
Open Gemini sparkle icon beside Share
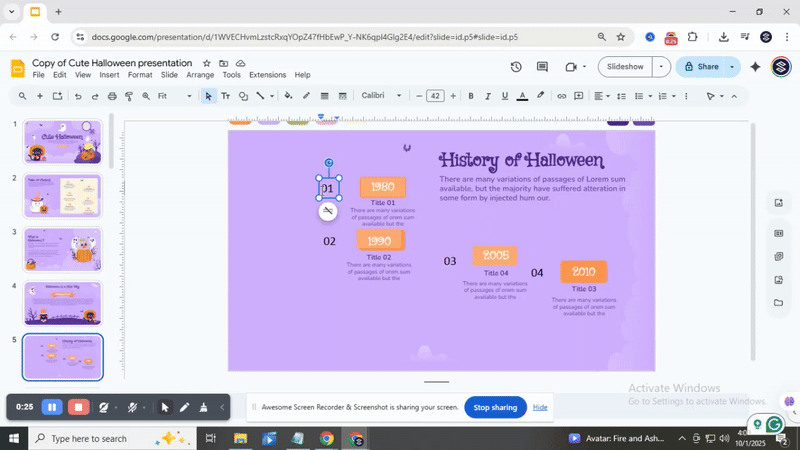pyautogui.click(x=755, y=67)
